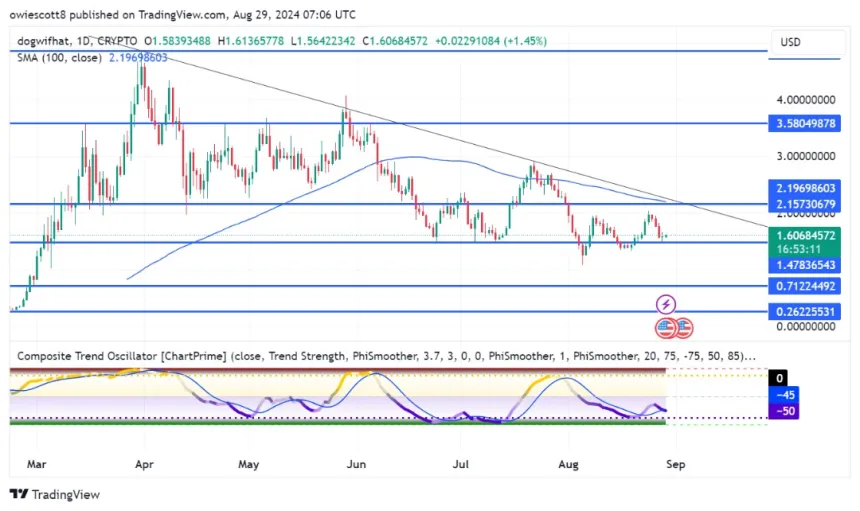Click the left US flag economic event icon

pyautogui.click(x=666, y=327)
